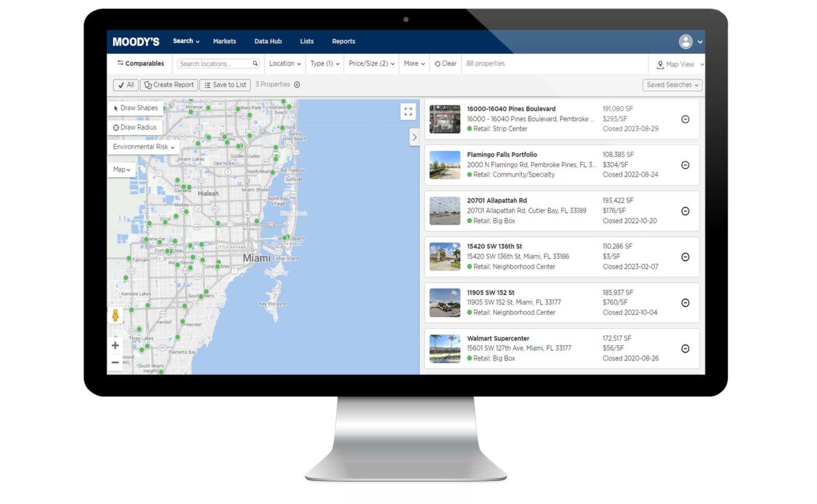Open the Markets menu
Image resolution: width=817 pixels, height=504 pixels.
click(224, 41)
